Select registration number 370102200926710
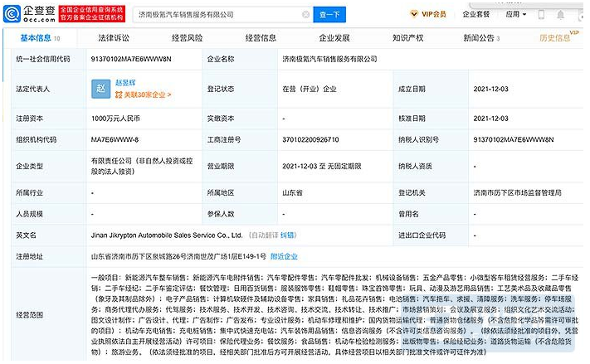The image size is (590, 364). pyautogui.click(x=310, y=140)
